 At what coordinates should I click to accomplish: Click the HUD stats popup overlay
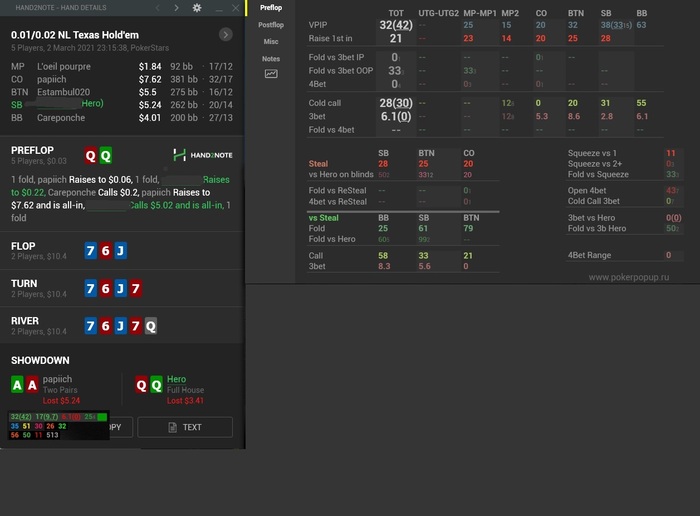tap(58, 426)
